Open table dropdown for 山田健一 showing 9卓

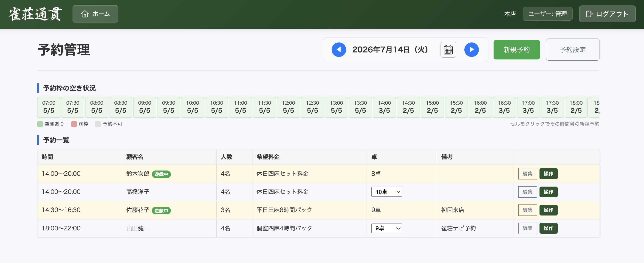coord(387,228)
